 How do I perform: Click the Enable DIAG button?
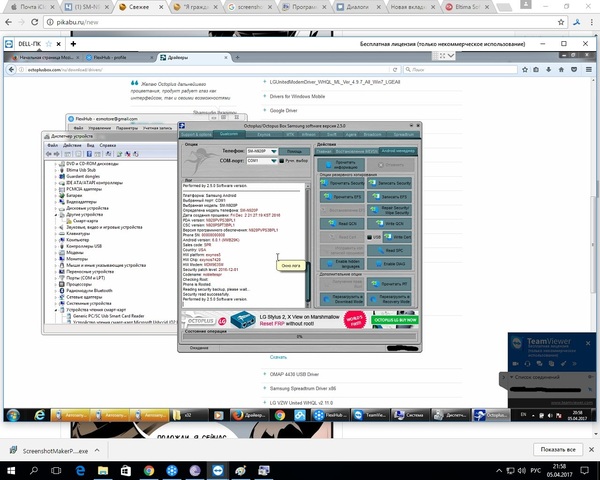(x=390, y=264)
